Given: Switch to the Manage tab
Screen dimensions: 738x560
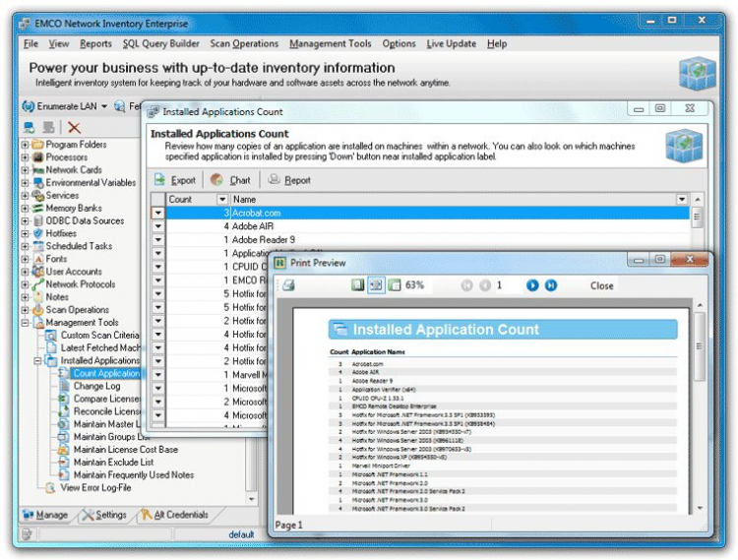Looking at the screenshot, I should coord(45,515).
